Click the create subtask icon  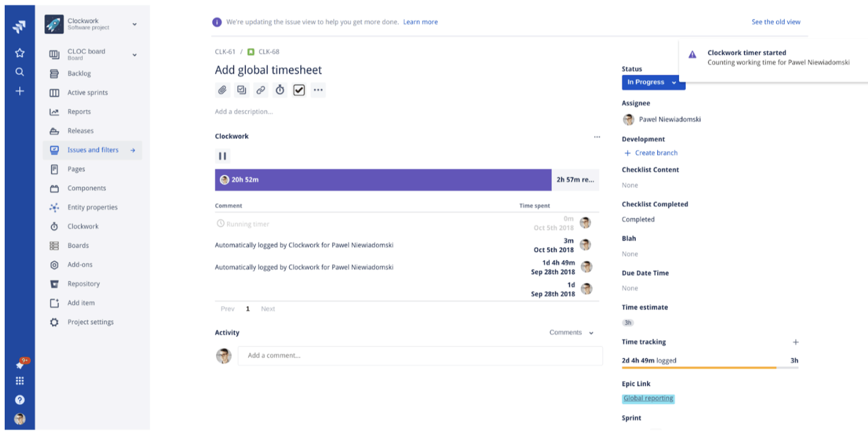point(241,90)
